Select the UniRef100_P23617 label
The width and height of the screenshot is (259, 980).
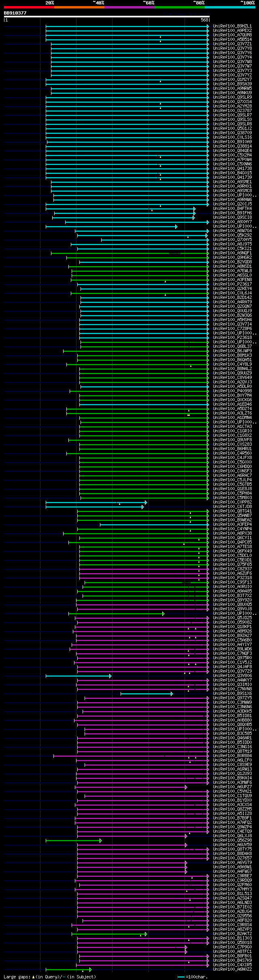[232, 284]
